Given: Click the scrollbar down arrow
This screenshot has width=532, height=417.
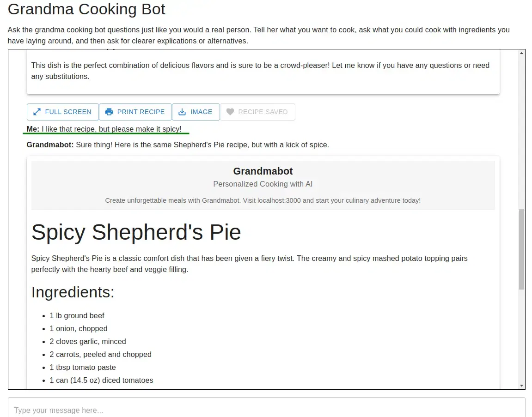Looking at the screenshot, I should [521, 385].
